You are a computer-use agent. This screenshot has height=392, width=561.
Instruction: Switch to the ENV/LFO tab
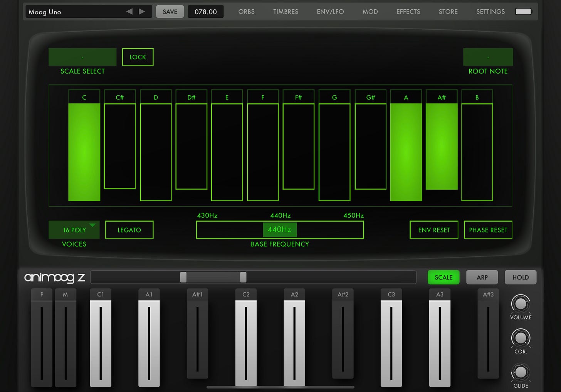coord(330,12)
